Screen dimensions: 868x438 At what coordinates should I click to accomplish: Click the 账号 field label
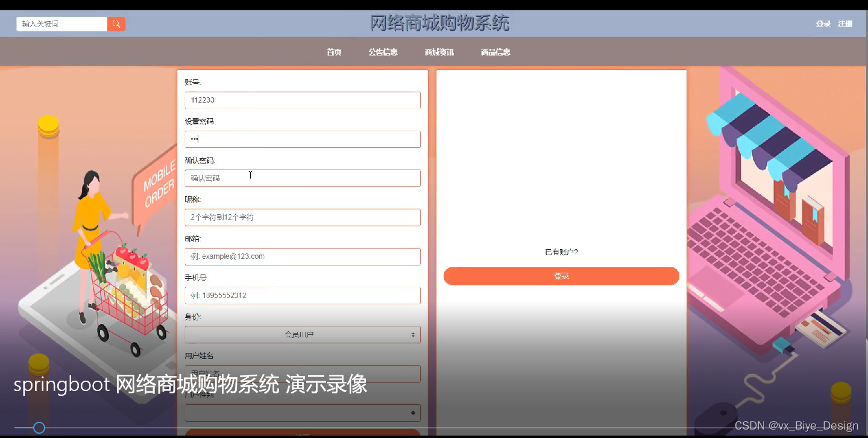tap(193, 82)
